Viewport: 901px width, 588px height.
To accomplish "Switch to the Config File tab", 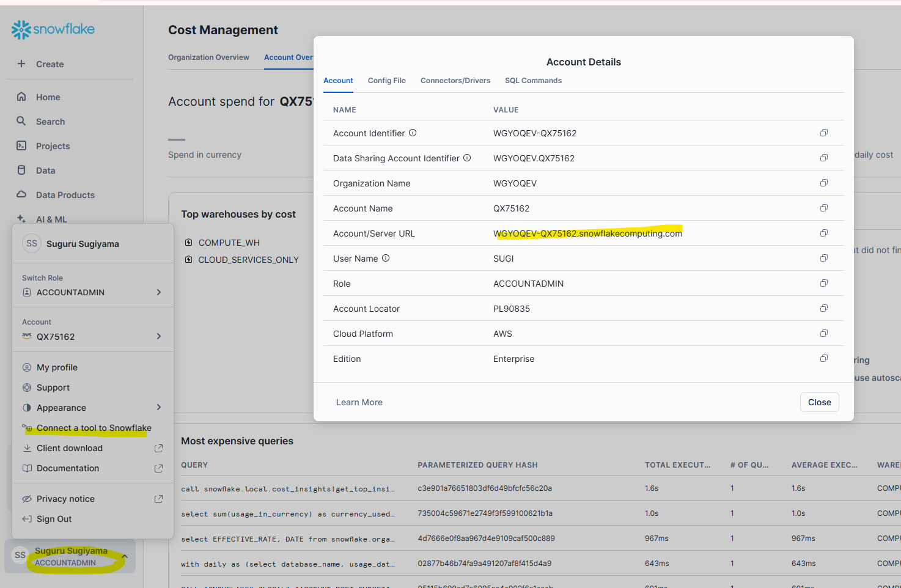I will (387, 81).
